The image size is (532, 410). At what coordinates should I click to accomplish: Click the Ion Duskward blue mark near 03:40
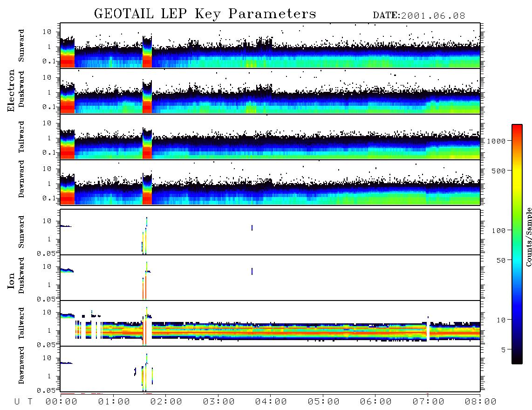tap(252, 271)
